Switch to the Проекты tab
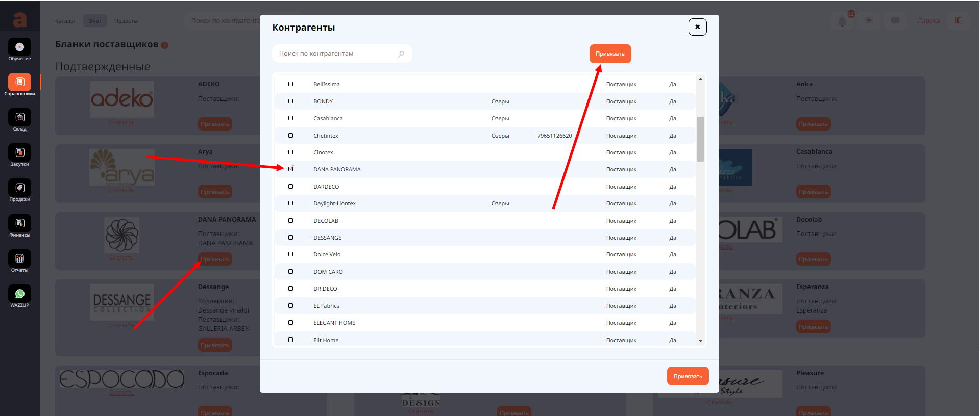The height and width of the screenshot is (416, 980). pos(126,21)
